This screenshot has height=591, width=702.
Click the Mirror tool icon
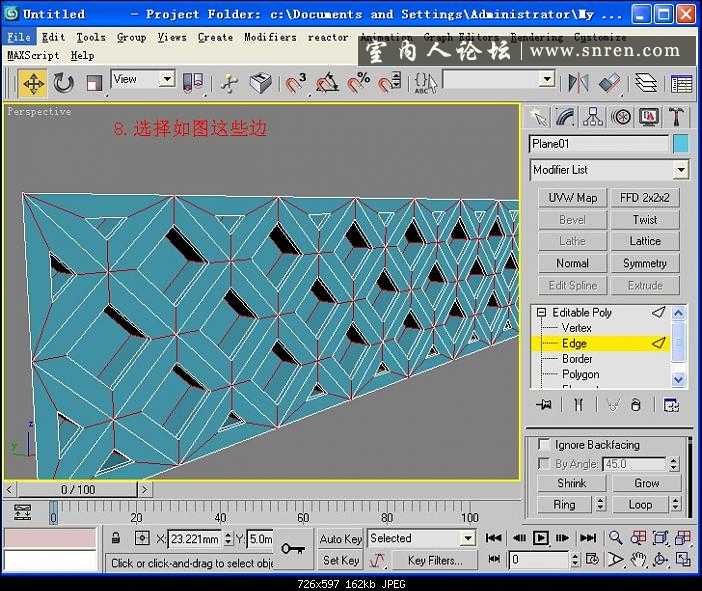click(578, 83)
